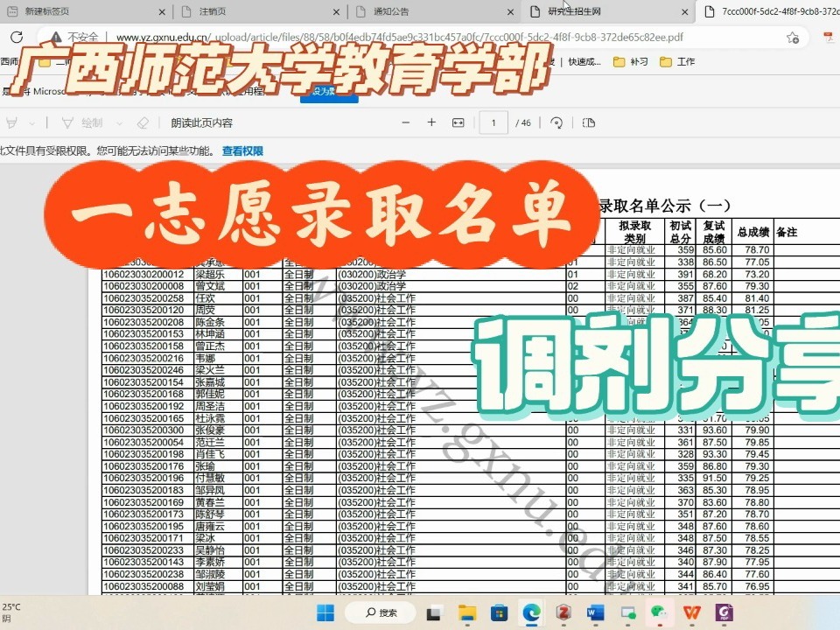Click the 初试总分 column header
Screen dimensions: 840x630
click(x=681, y=232)
